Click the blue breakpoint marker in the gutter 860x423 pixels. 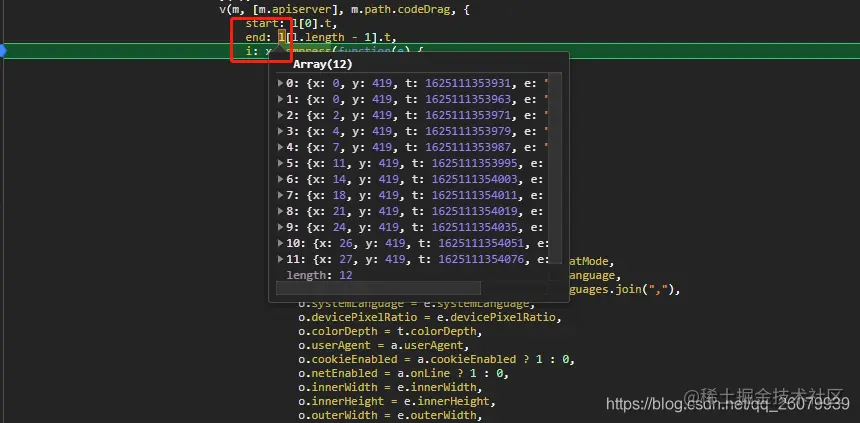pos(2,50)
